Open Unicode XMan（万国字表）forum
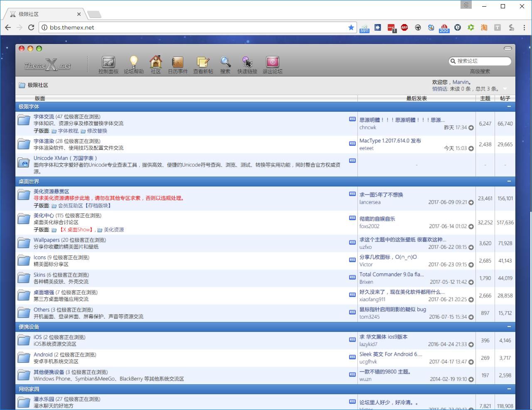Viewport: 532px width, 410px height. tap(65, 158)
